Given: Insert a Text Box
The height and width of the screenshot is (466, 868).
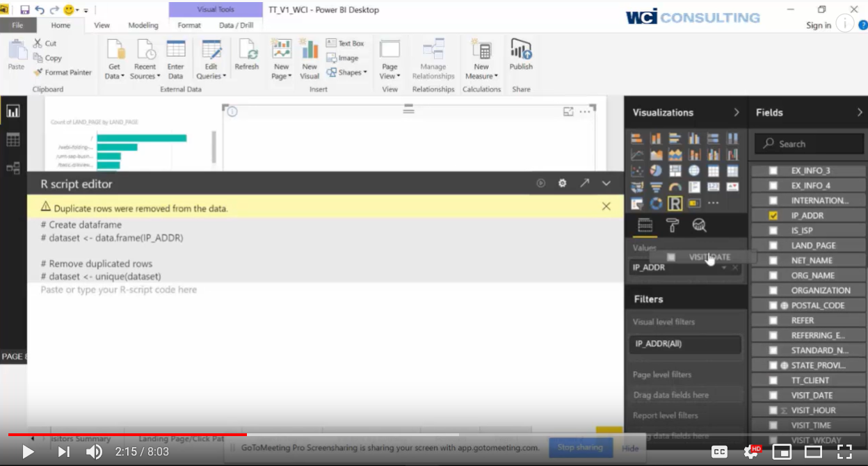Looking at the screenshot, I should [x=345, y=43].
